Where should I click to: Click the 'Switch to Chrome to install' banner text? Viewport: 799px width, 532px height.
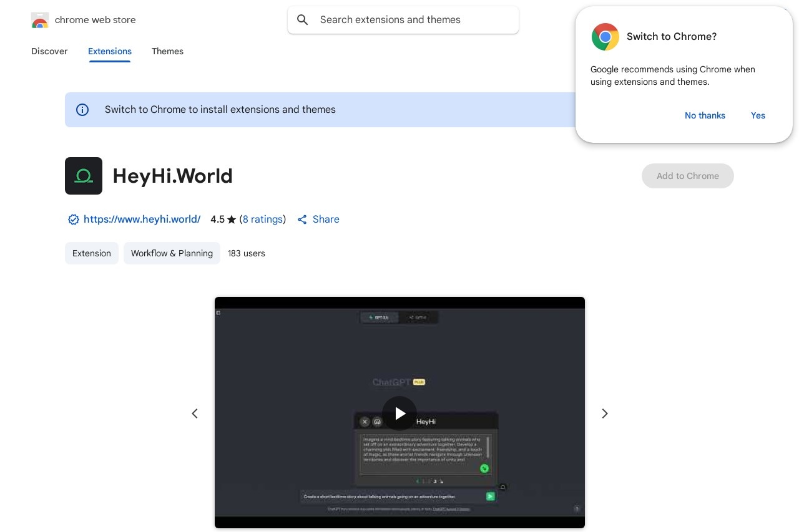tap(220, 110)
